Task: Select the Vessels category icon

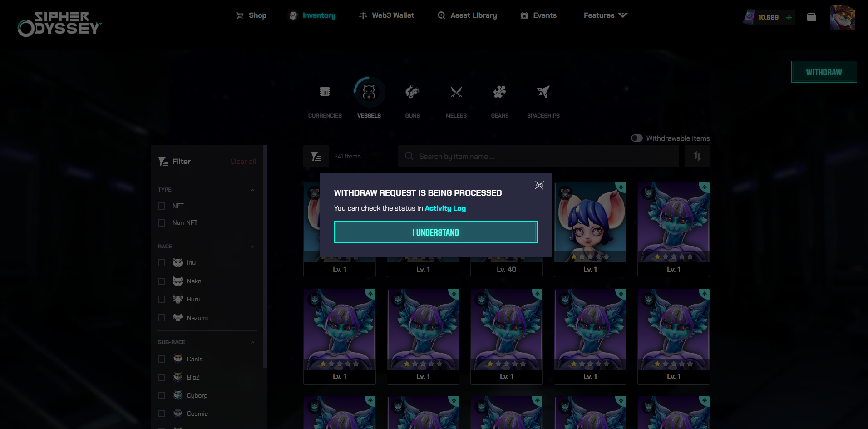Action: pyautogui.click(x=369, y=92)
